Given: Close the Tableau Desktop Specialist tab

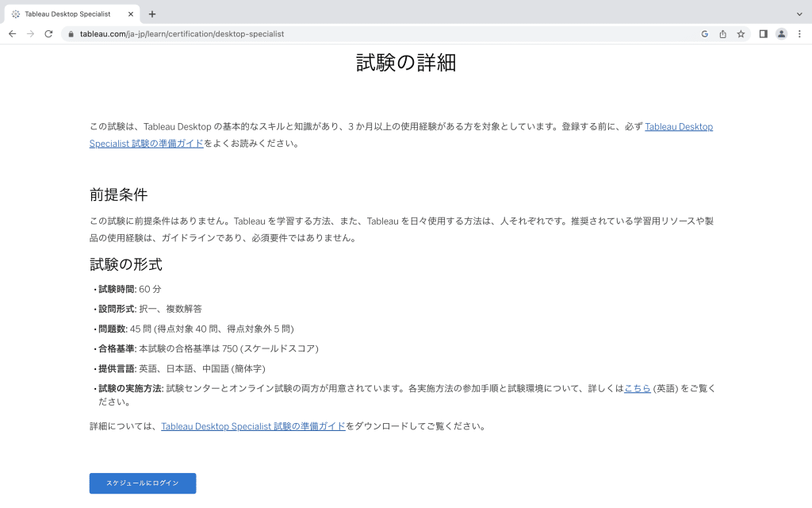Looking at the screenshot, I should [x=131, y=14].
